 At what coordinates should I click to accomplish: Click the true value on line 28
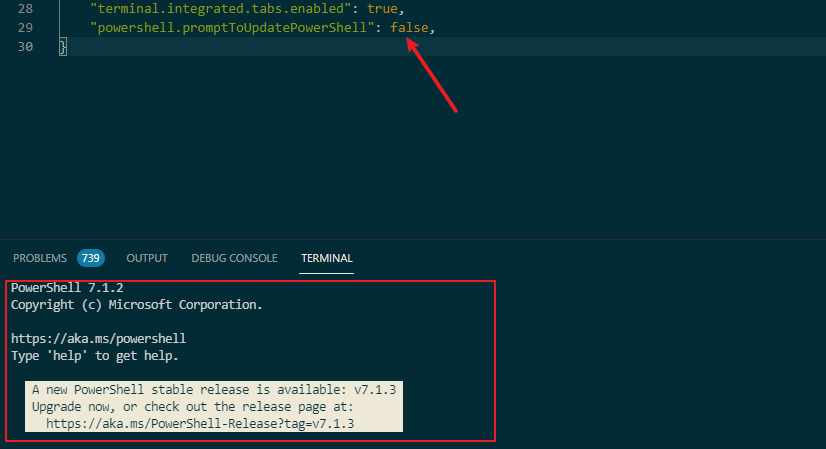point(382,8)
